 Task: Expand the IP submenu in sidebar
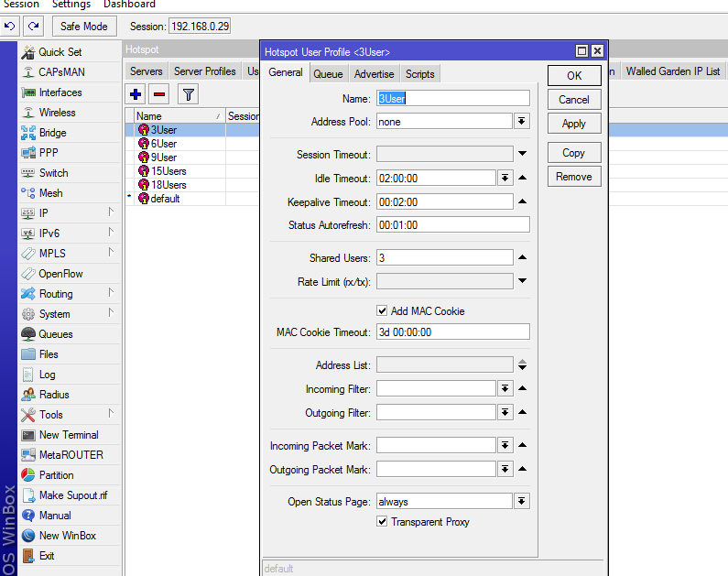111,212
